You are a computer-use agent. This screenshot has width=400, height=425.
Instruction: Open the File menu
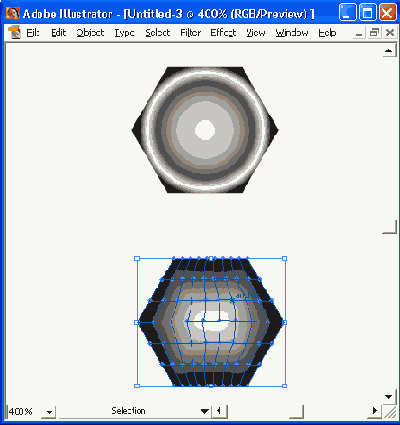(x=33, y=33)
